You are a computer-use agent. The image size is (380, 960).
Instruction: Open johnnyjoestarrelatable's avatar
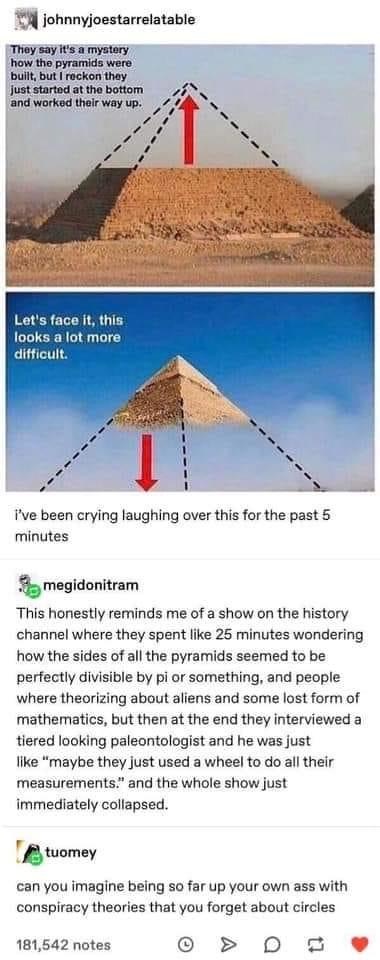click(24, 20)
